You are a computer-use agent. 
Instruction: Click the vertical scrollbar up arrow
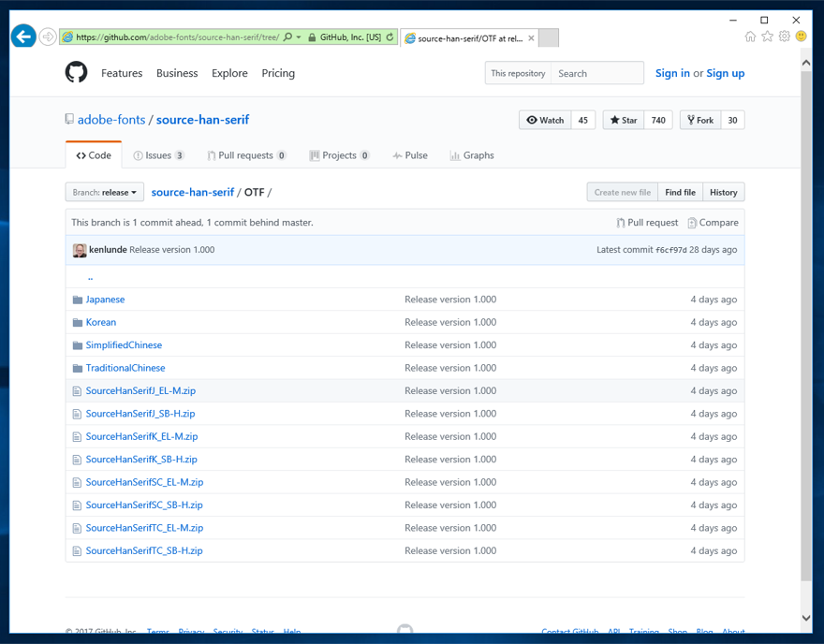click(x=806, y=63)
